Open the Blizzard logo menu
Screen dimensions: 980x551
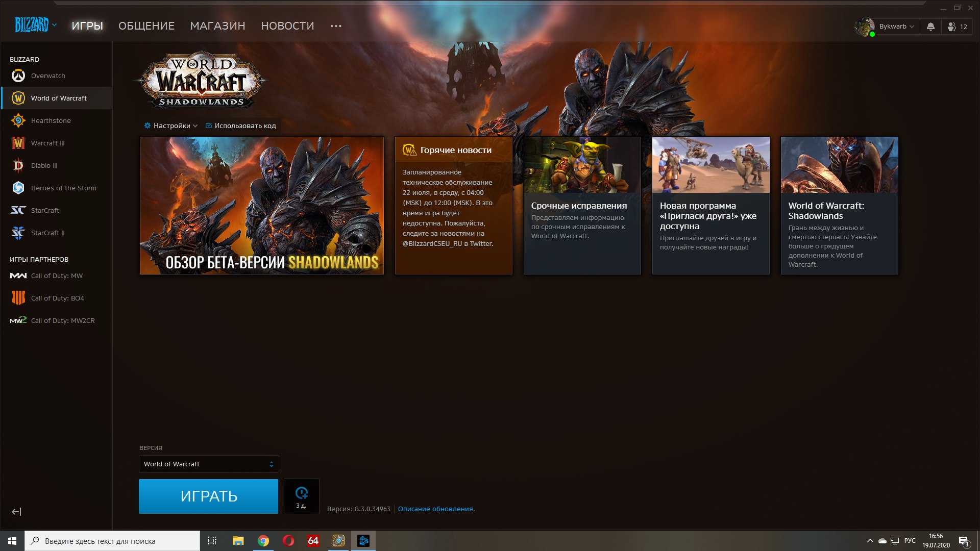pyautogui.click(x=35, y=25)
